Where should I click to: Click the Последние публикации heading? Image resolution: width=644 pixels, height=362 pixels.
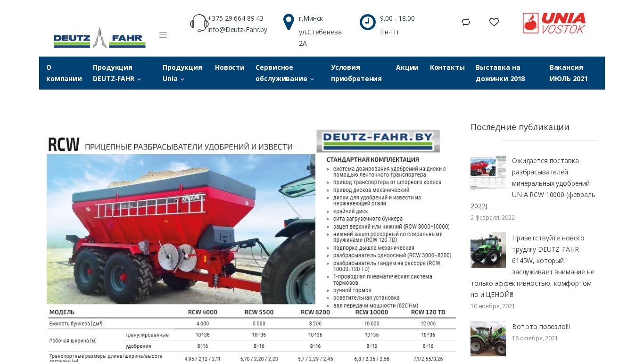click(520, 127)
